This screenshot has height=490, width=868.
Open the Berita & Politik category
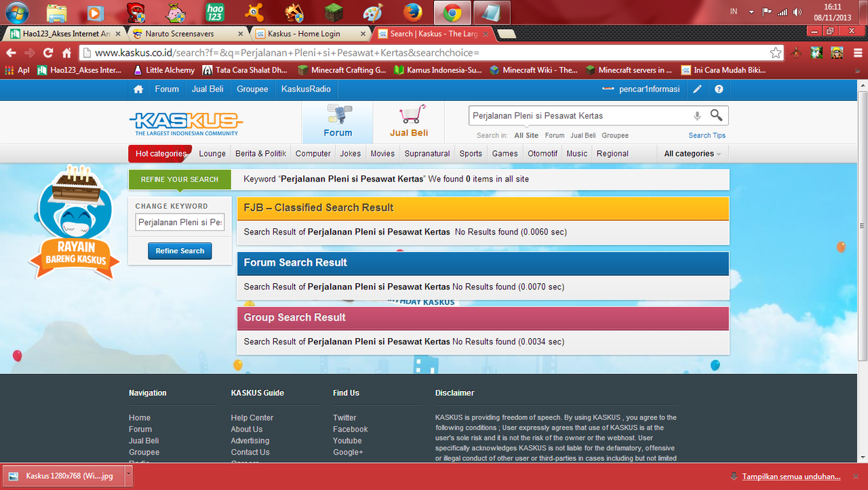261,154
